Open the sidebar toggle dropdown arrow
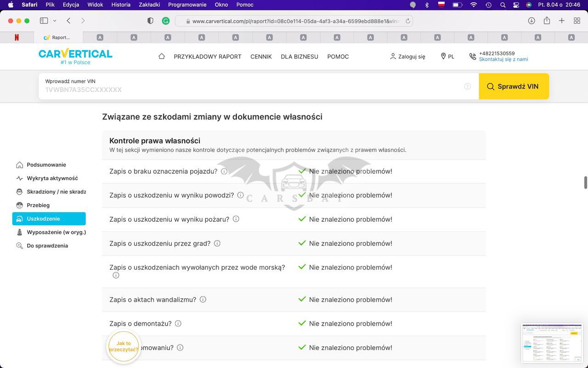 pos(55,21)
